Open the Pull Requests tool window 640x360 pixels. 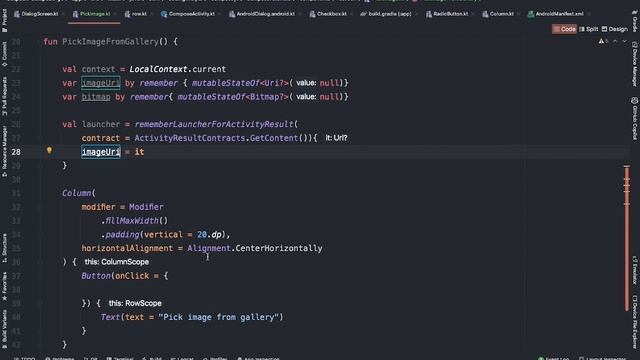point(4,96)
